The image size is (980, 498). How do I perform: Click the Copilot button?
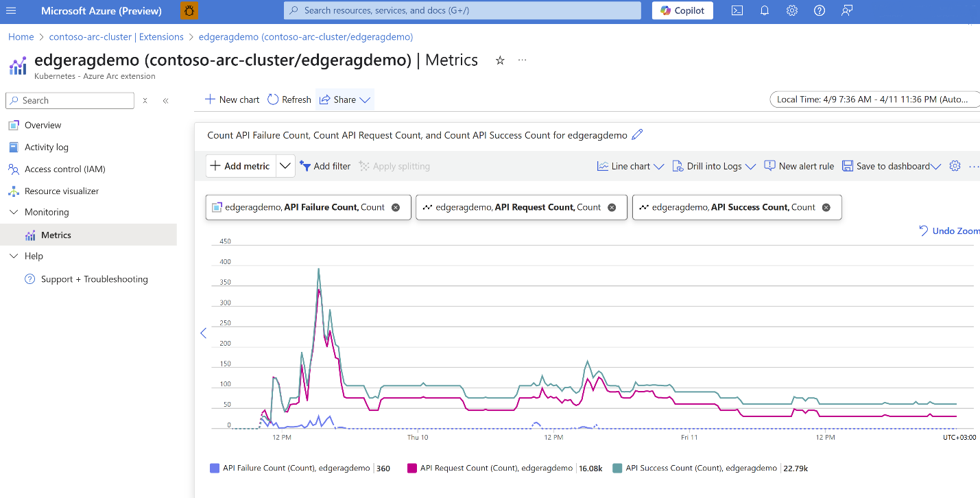click(682, 10)
